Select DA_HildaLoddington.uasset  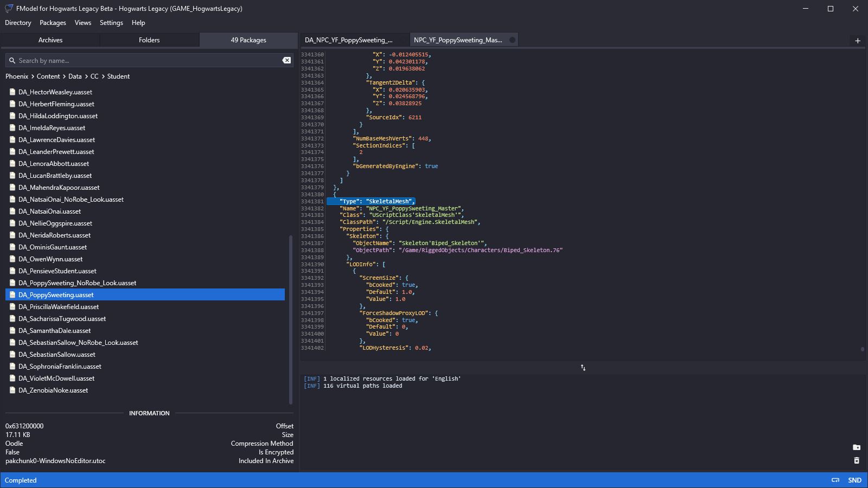click(145, 116)
